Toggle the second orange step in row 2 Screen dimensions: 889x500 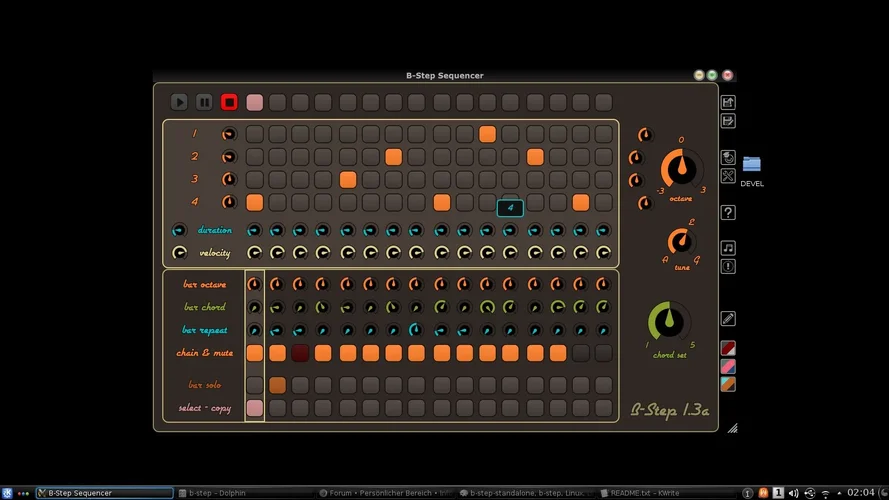click(x=535, y=156)
